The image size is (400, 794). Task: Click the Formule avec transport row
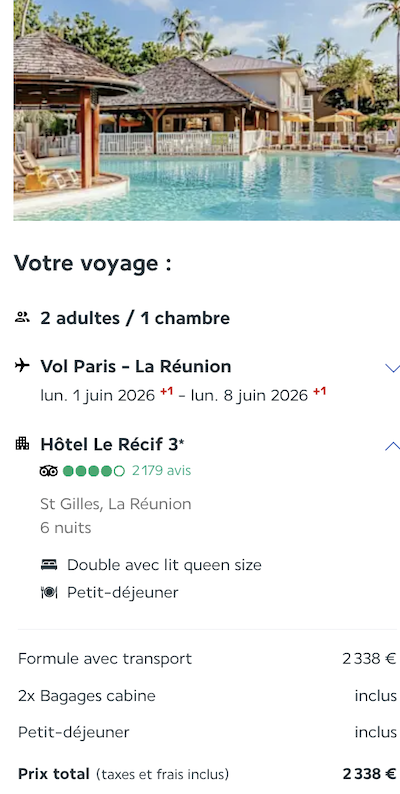coord(207,659)
